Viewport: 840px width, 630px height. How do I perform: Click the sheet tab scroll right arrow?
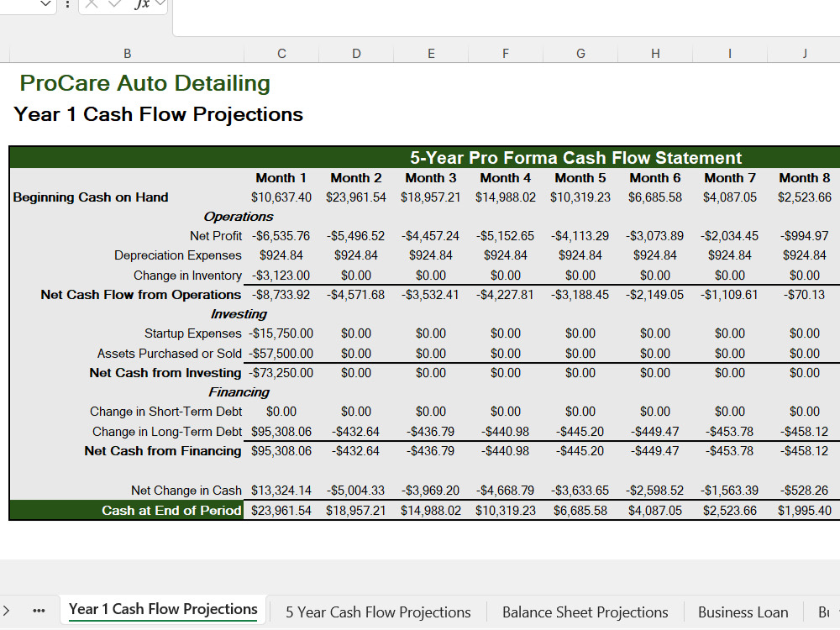[7, 611]
